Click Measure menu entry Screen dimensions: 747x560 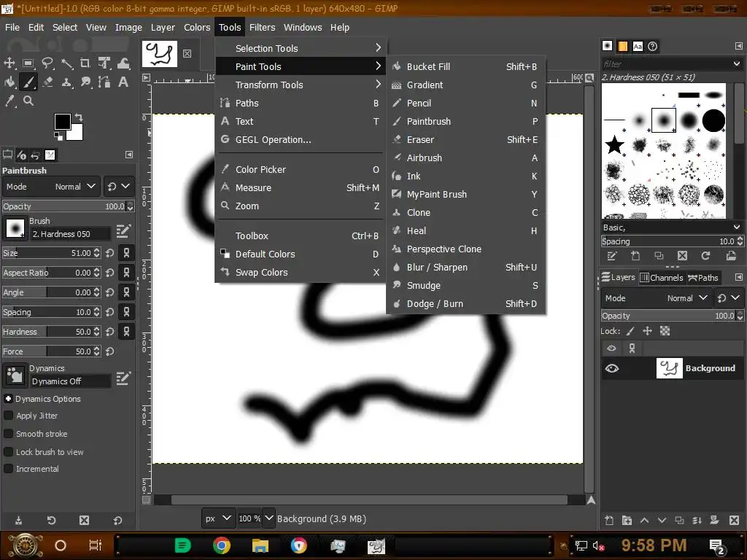[x=300, y=187]
